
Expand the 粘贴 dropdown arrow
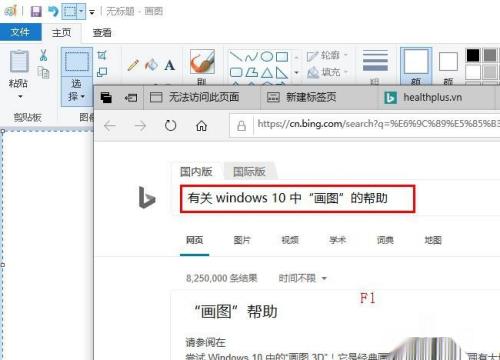click(x=20, y=97)
